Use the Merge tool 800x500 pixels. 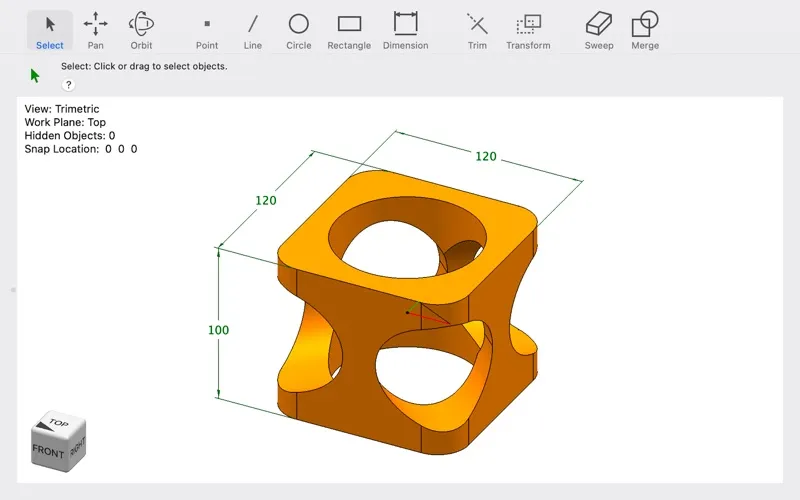645,31
